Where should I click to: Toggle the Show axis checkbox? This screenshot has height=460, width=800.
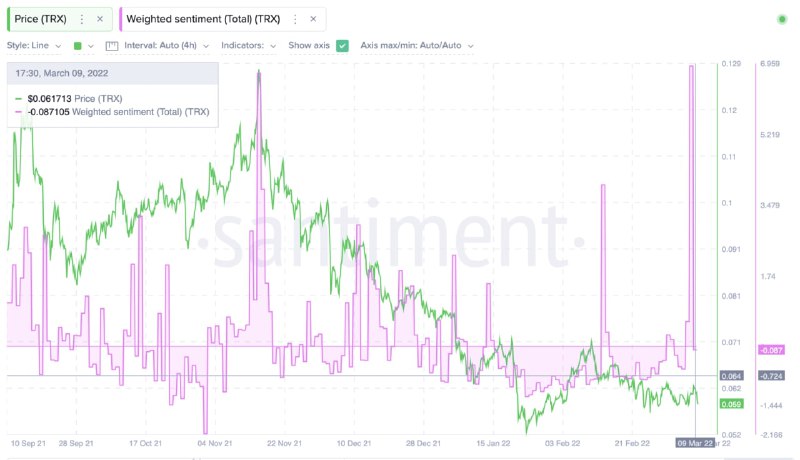(343, 46)
